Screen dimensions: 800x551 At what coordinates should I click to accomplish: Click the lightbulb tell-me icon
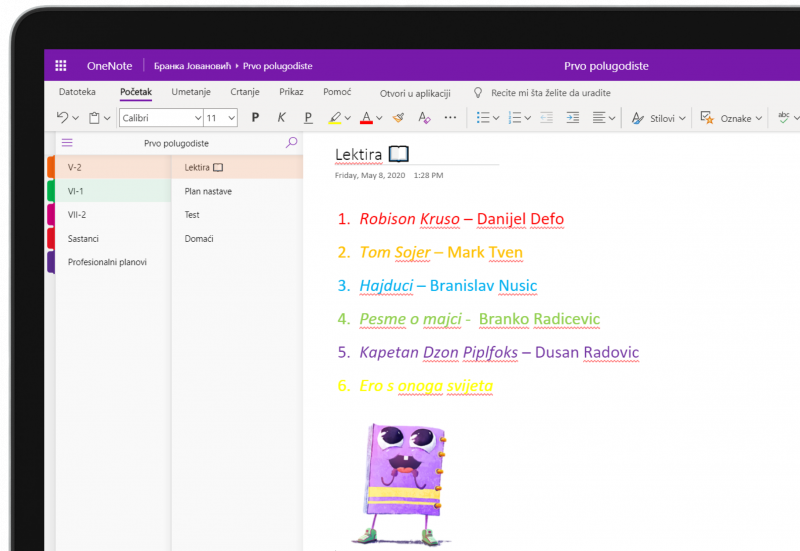click(x=478, y=92)
